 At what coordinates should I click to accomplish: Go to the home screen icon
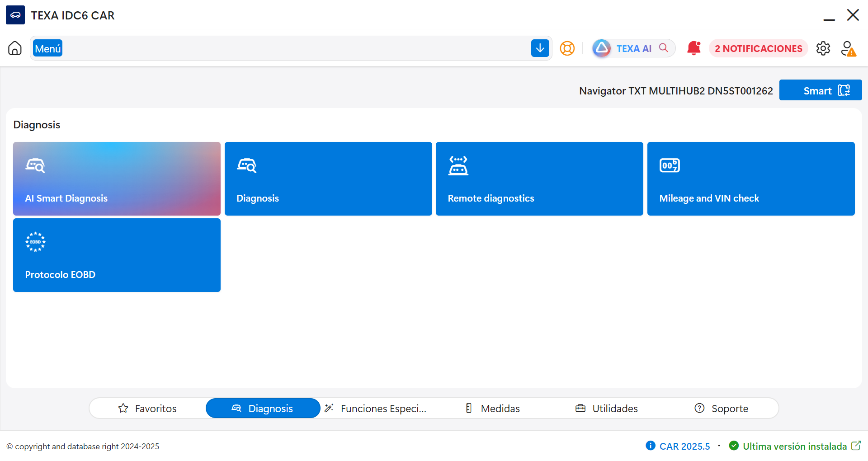coord(15,48)
